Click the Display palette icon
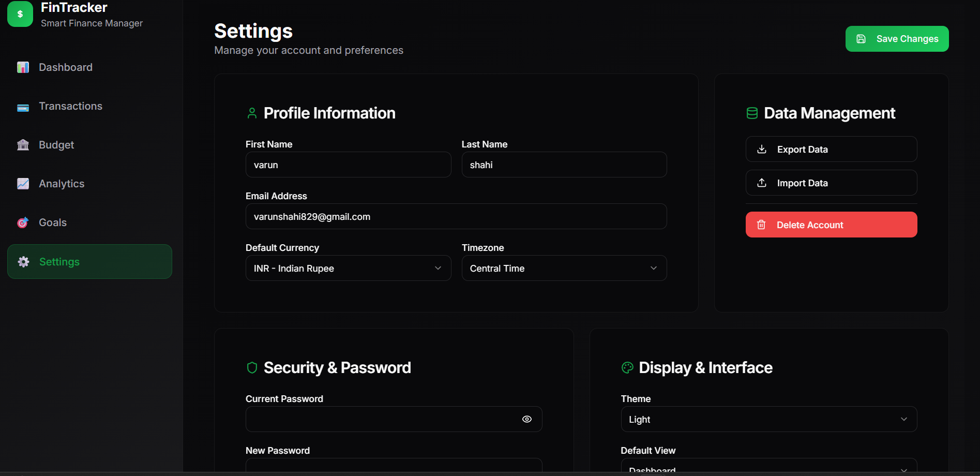Image resolution: width=980 pixels, height=476 pixels. pos(627,368)
